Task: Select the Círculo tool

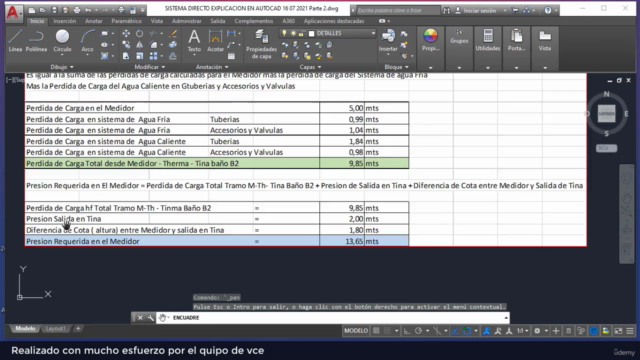Action: pyautogui.click(x=62, y=41)
